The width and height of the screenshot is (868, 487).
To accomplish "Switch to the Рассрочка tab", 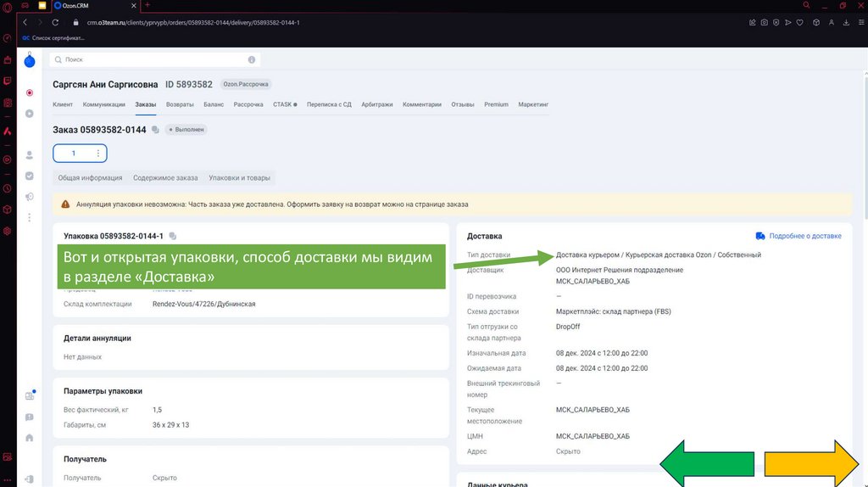I will pyautogui.click(x=248, y=104).
